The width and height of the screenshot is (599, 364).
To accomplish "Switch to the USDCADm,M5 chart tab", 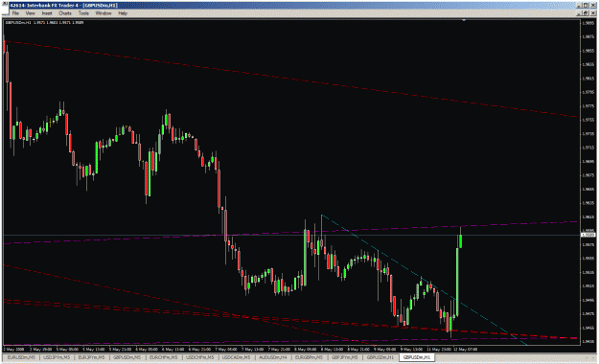I will coord(236,357).
